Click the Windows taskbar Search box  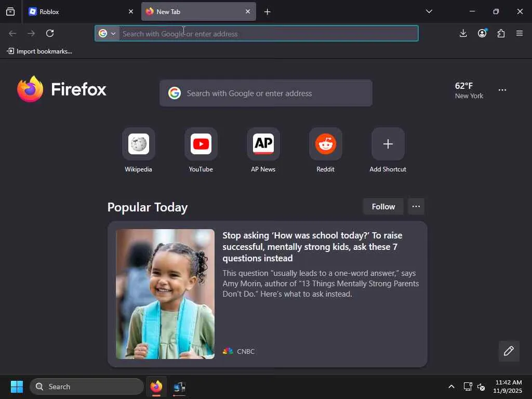[87, 387]
